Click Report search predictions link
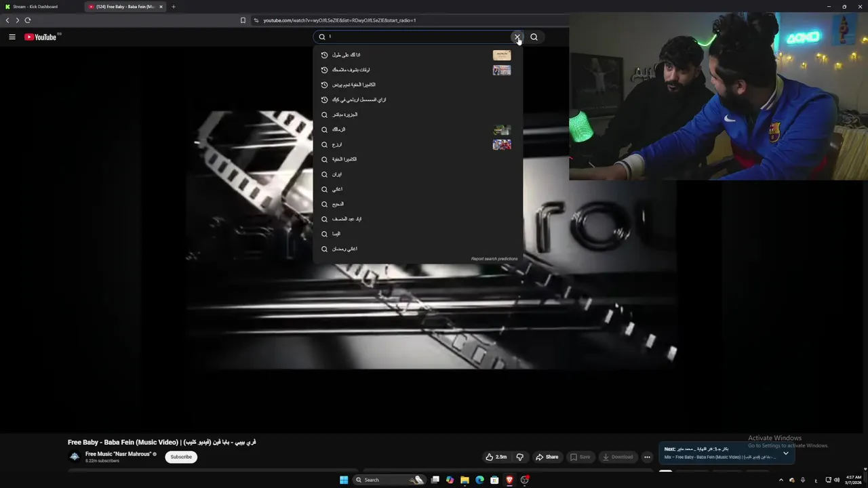Image resolution: width=868 pixels, height=488 pixels. pos(494,259)
